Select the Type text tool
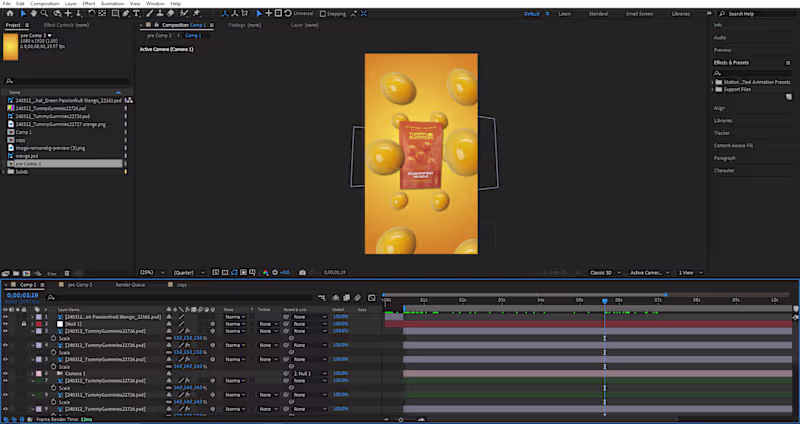The height and width of the screenshot is (424, 800). pyautogui.click(x=136, y=13)
